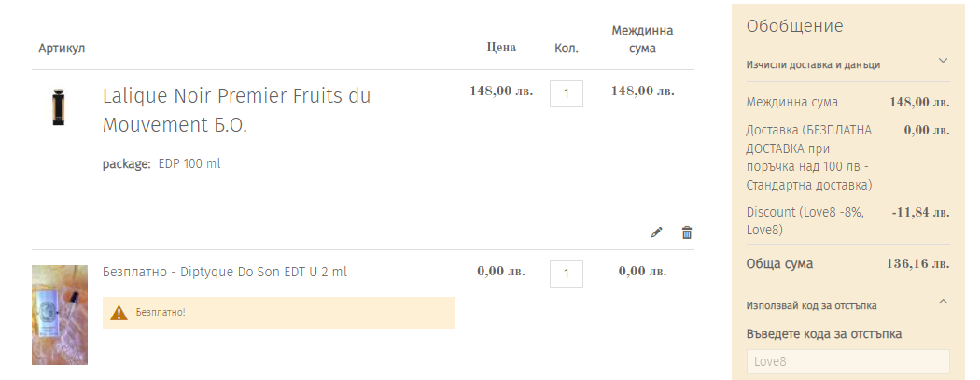Click the Цена column header
Viewport: 980px width, 380px height.
pos(501,48)
